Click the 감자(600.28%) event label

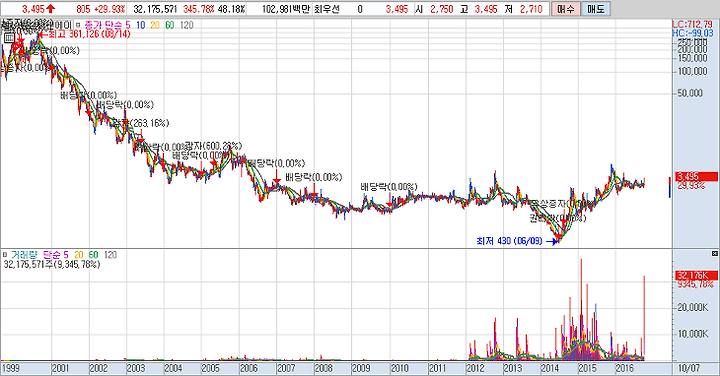pos(214,146)
